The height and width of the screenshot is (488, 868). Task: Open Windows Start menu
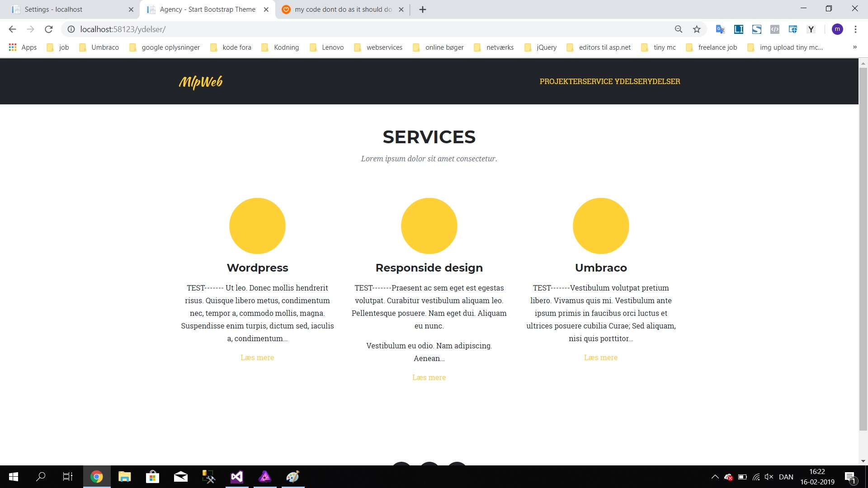click(x=14, y=477)
